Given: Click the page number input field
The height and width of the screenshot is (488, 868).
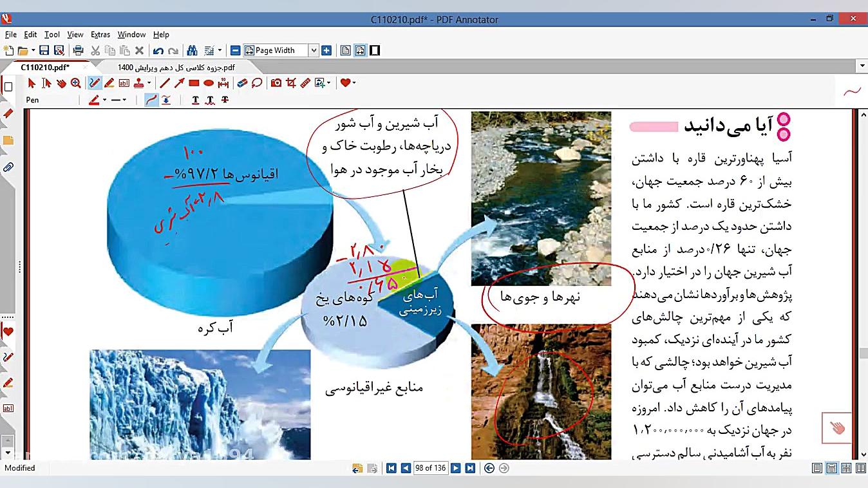Looking at the screenshot, I should [430, 468].
